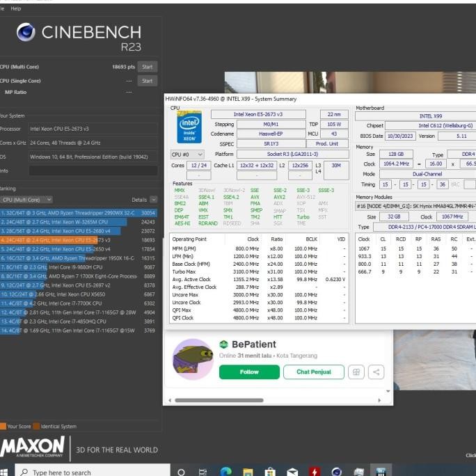Click the Memory Mode value Dual-Channel

(427, 174)
